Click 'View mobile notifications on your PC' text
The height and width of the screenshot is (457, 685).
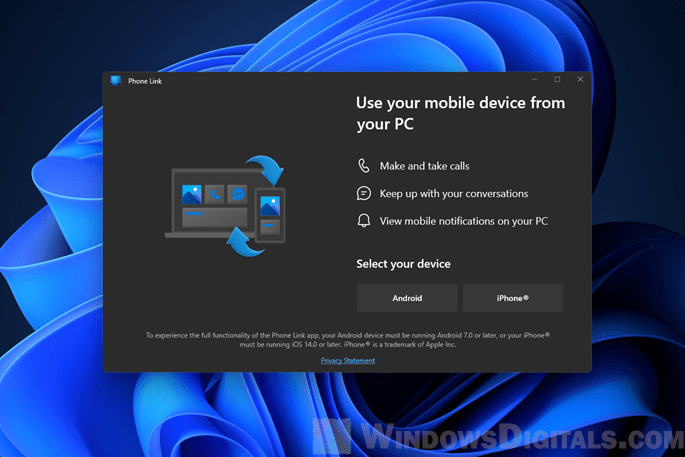tap(463, 221)
